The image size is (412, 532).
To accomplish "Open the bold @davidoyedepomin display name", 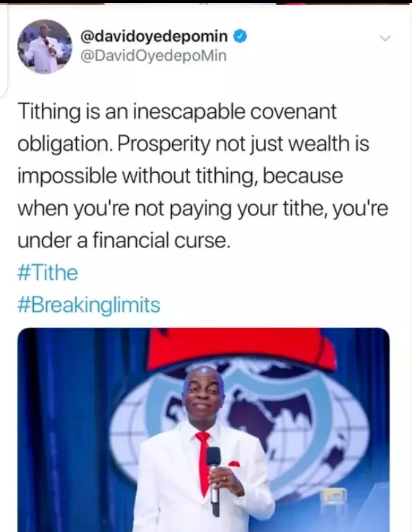I will tap(153, 36).
